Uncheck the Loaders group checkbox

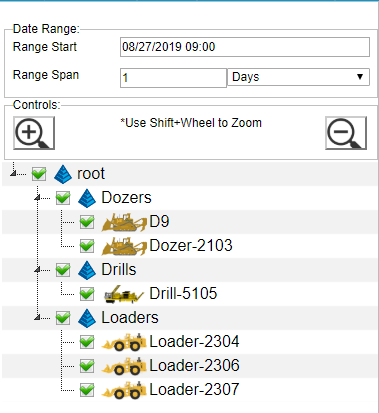tap(63, 318)
